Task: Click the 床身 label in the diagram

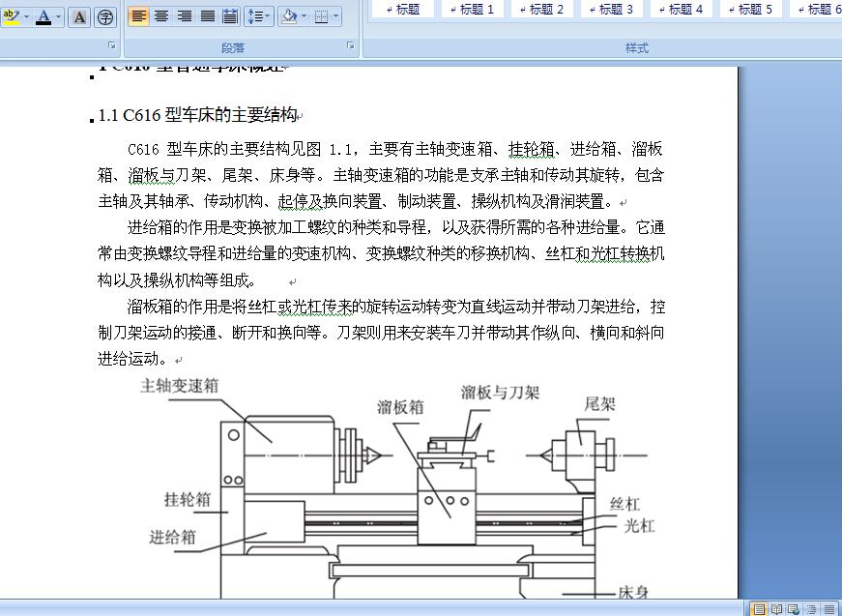Action: tap(633, 593)
